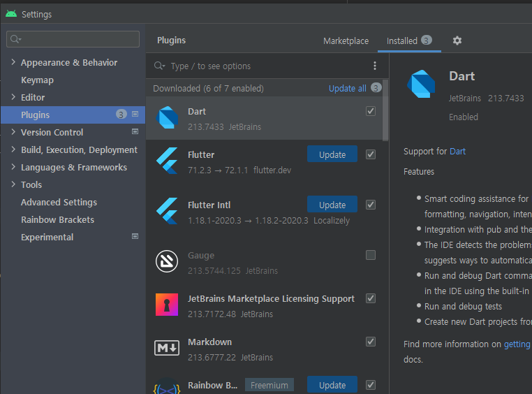This screenshot has width=532, height=394.
Task: Expand the Editor settings section
Action: [x=13, y=97]
